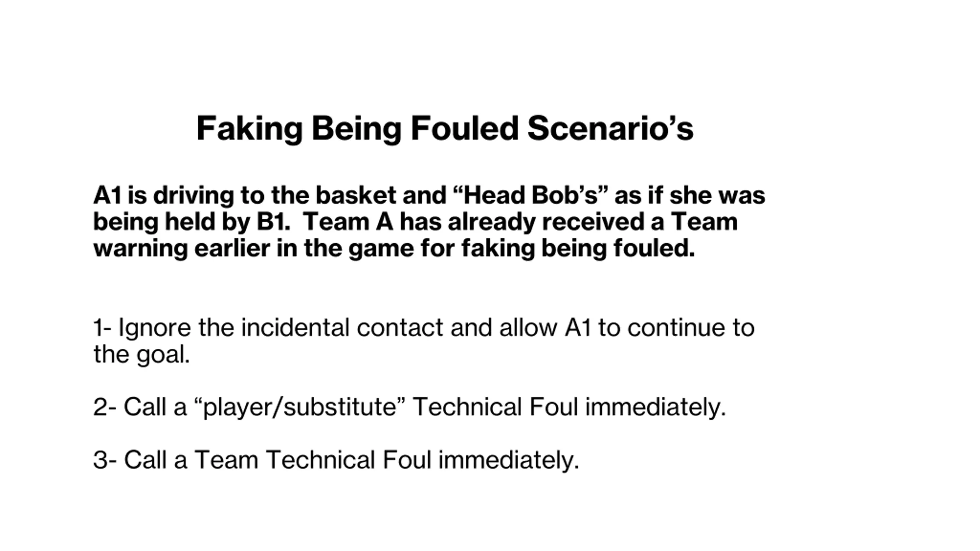
Task: Click "the goal." on option 1's second line
Action: tap(142, 354)
